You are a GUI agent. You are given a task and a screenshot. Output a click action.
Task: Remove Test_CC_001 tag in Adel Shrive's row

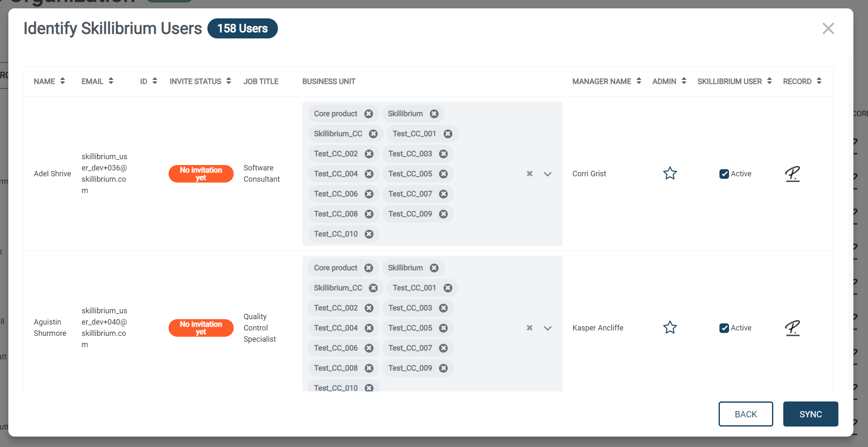pyautogui.click(x=448, y=134)
